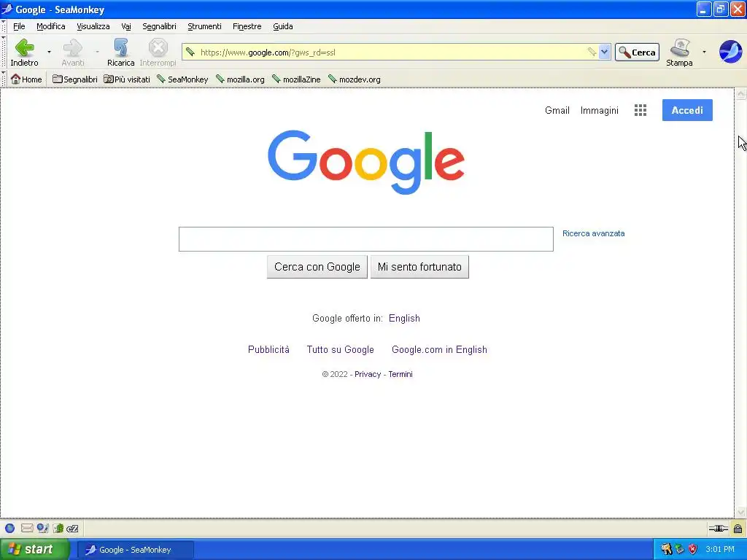Click the Ricerca avanzata link
The height and width of the screenshot is (560, 747).
click(x=593, y=233)
